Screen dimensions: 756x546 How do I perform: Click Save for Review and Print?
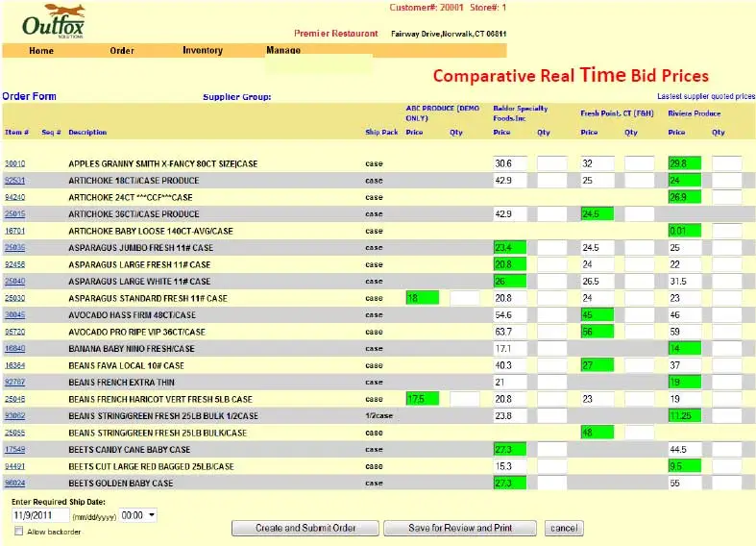coord(460,528)
